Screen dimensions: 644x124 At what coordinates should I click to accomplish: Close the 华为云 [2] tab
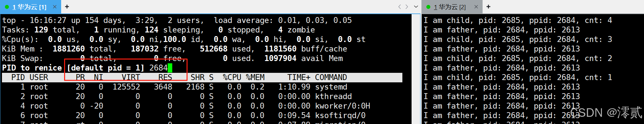476,7
